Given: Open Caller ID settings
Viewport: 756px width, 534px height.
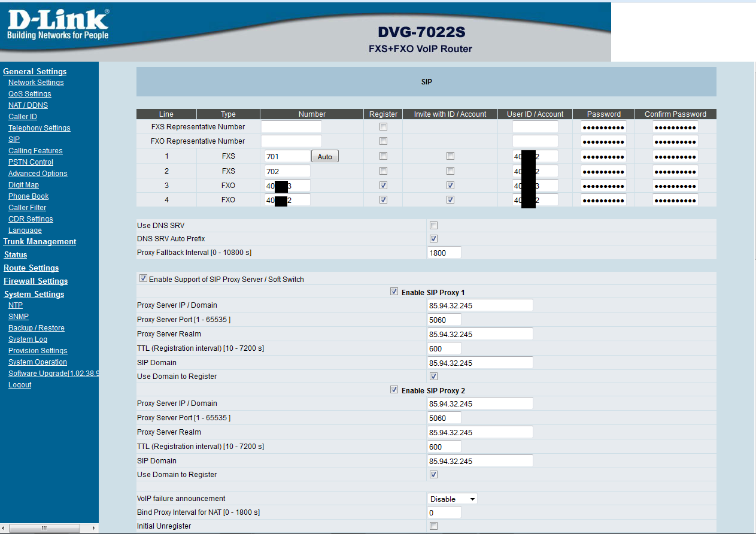Looking at the screenshot, I should tap(23, 117).
